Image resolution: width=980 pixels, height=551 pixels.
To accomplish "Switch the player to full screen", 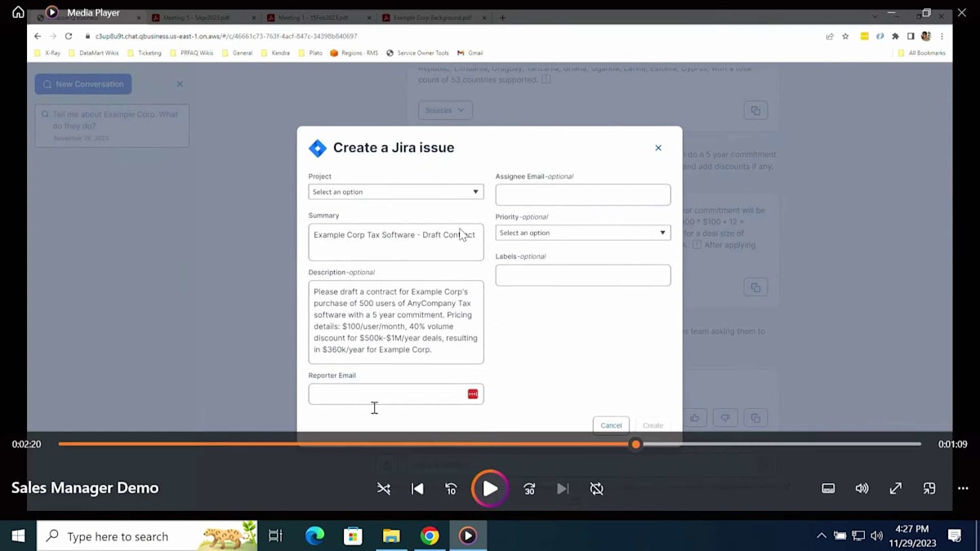I will pos(896,488).
